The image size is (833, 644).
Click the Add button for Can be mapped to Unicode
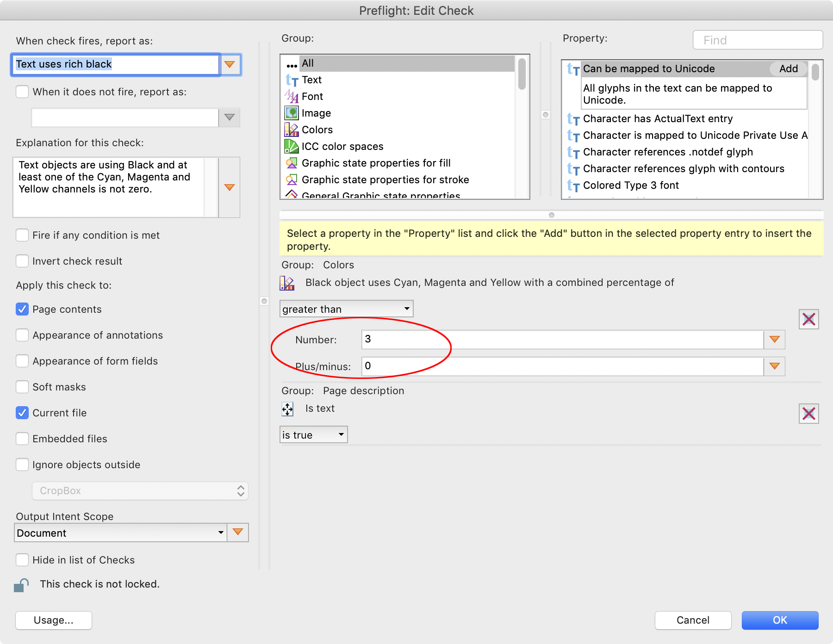tap(788, 68)
